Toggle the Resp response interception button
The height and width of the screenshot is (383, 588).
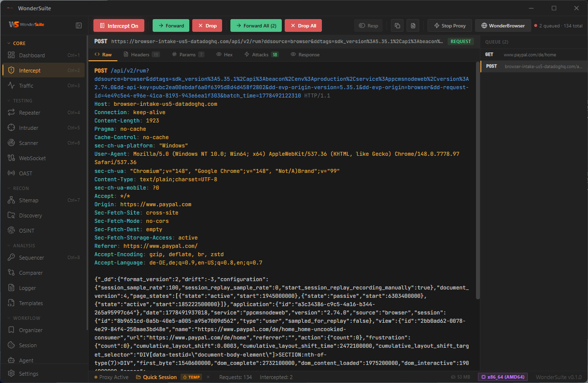[368, 25]
